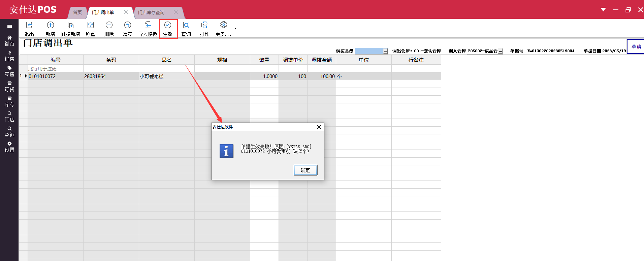The image size is (644, 261).
Task: Open 门店 in the sidebar
Action: coord(9,117)
